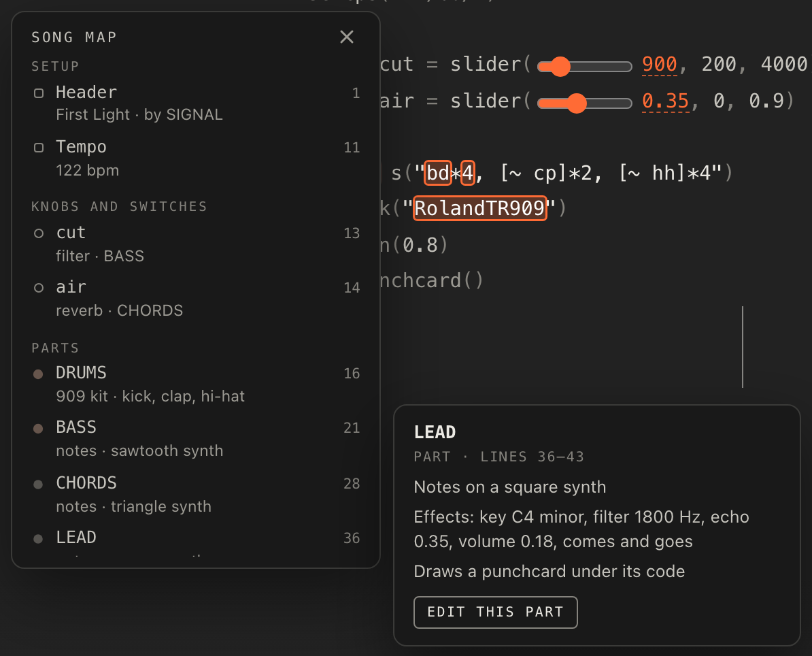Screen dimensions: 812x656
Task: Click line number 13 beside cut
Action: (352, 233)
